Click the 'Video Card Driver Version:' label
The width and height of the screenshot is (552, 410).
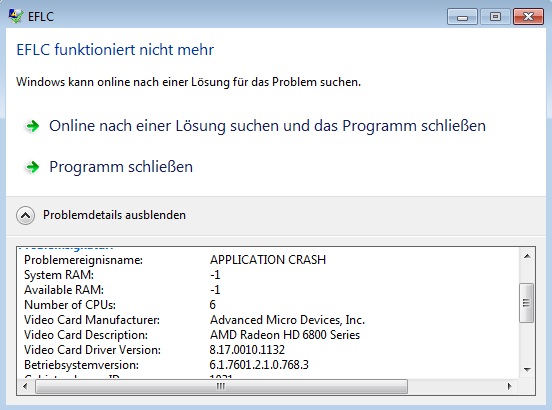(x=92, y=350)
